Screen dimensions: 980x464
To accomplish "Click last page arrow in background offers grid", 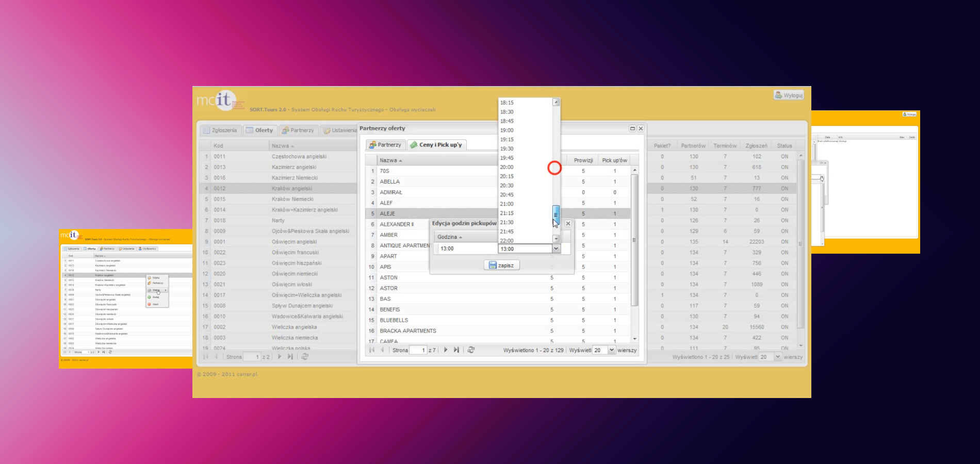I will [x=290, y=357].
